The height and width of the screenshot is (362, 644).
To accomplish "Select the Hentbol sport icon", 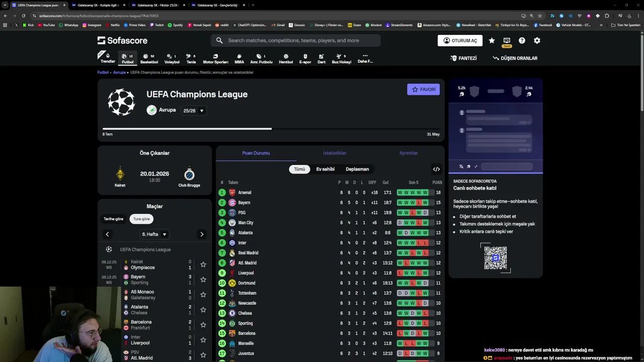I will (286, 58).
